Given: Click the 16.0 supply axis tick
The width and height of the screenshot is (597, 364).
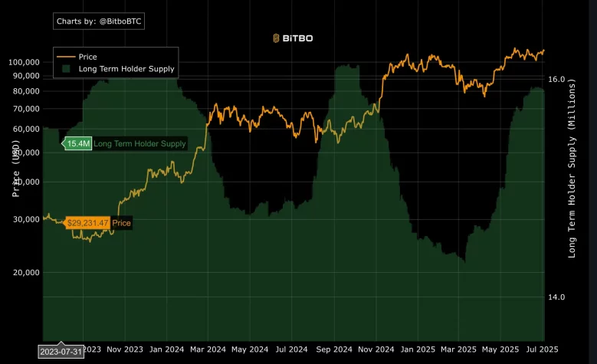Looking at the screenshot, I should [556, 79].
